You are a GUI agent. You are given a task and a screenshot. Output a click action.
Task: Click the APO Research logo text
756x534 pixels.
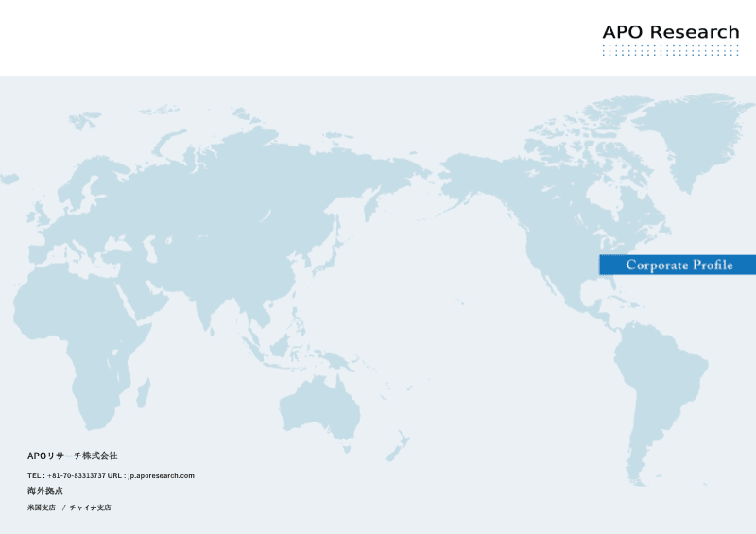(x=671, y=32)
